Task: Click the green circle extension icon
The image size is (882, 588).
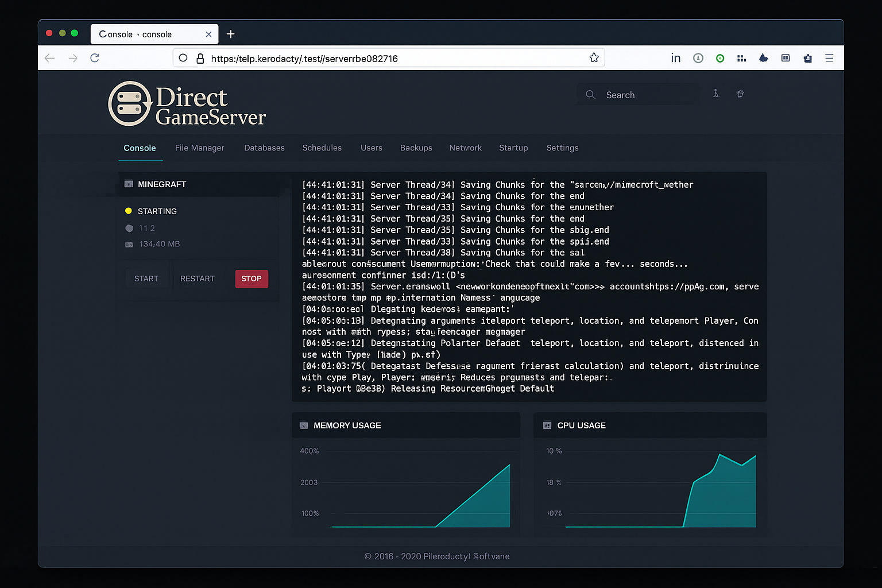Action: (720, 58)
